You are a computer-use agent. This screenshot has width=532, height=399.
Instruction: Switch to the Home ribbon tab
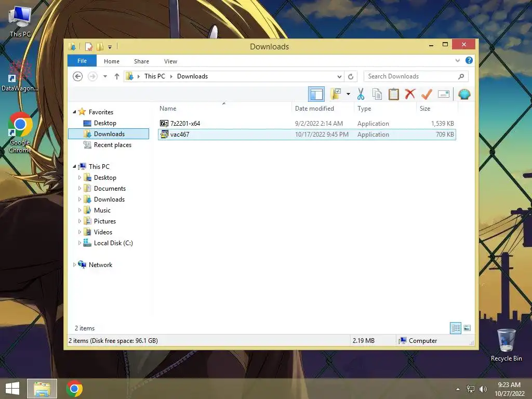tap(112, 61)
